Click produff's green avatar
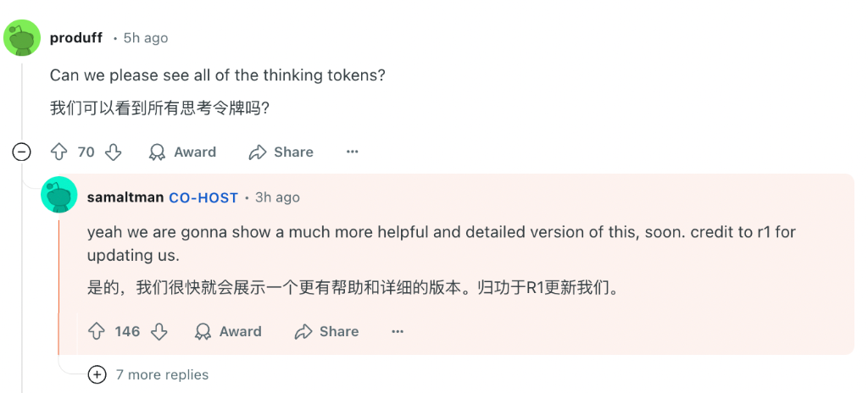 pos(22,38)
